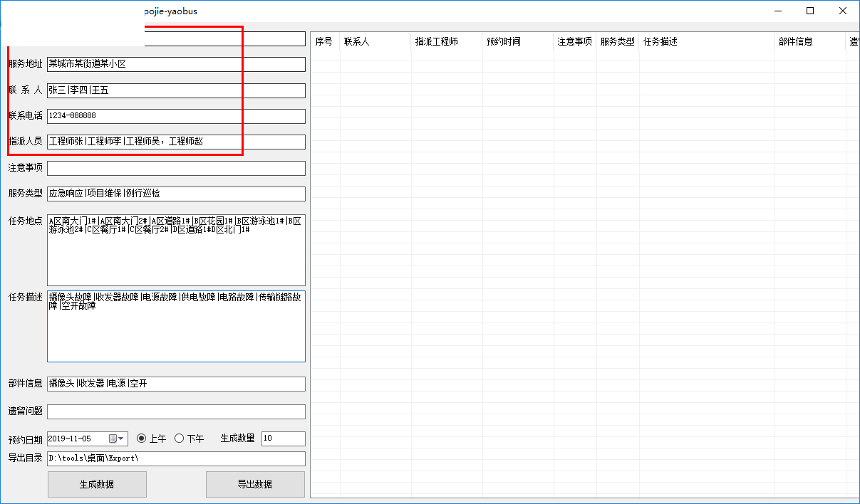Click inside the 任务地点 text area
Image resolution: width=860 pixels, height=504 pixels.
coord(176,256)
